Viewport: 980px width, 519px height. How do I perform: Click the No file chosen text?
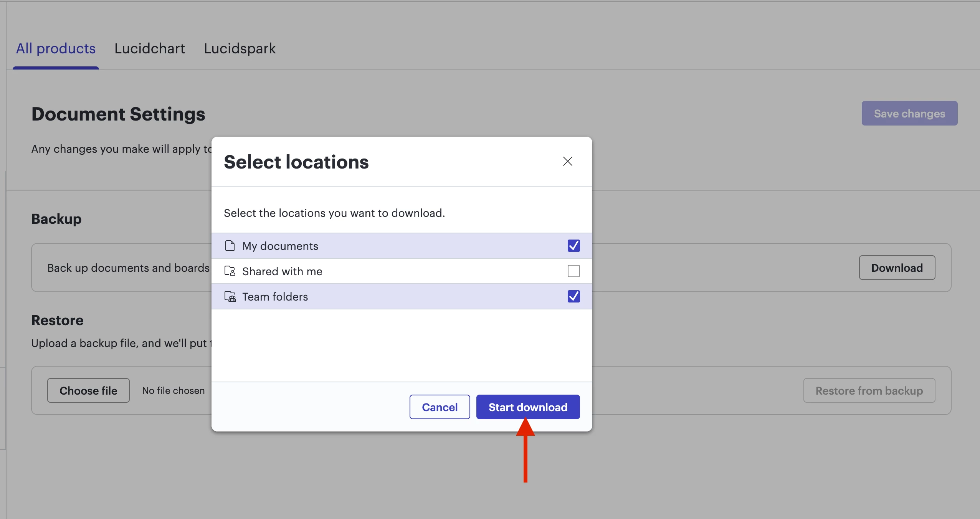174,391
